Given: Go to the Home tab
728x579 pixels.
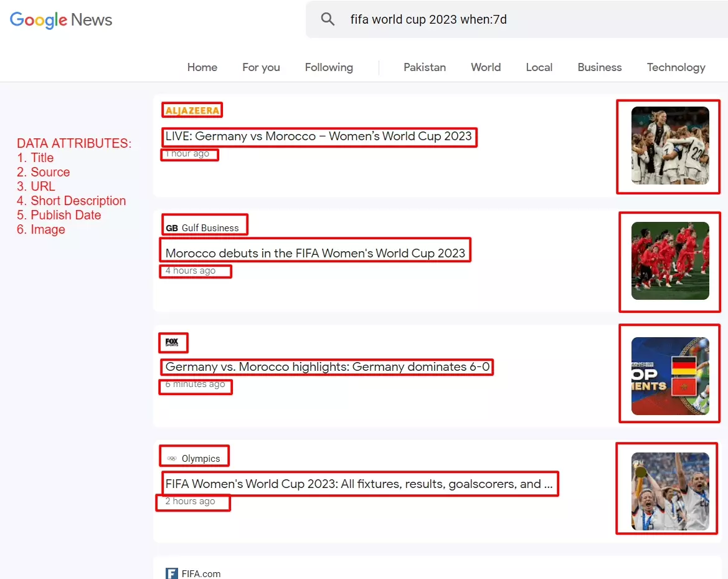Looking at the screenshot, I should click(x=202, y=67).
